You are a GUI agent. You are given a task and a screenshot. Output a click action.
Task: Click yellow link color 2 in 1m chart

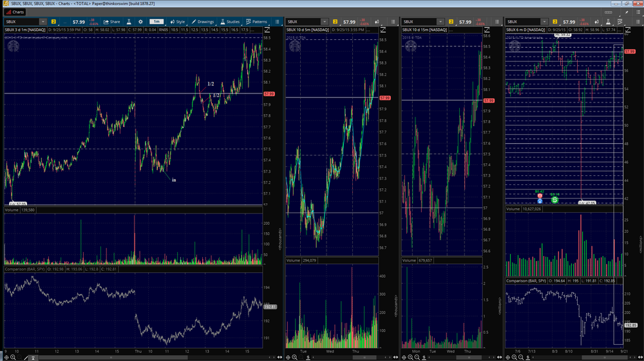pyautogui.click(x=53, y=22)
